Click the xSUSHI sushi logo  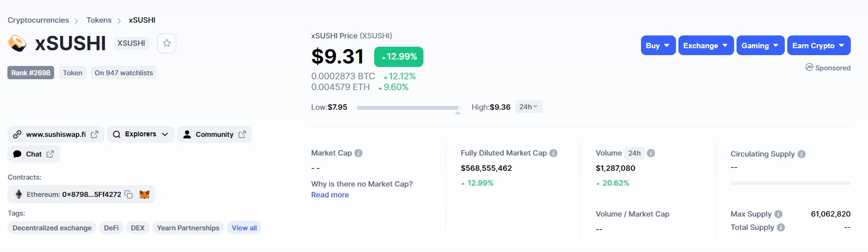point(18,43)
